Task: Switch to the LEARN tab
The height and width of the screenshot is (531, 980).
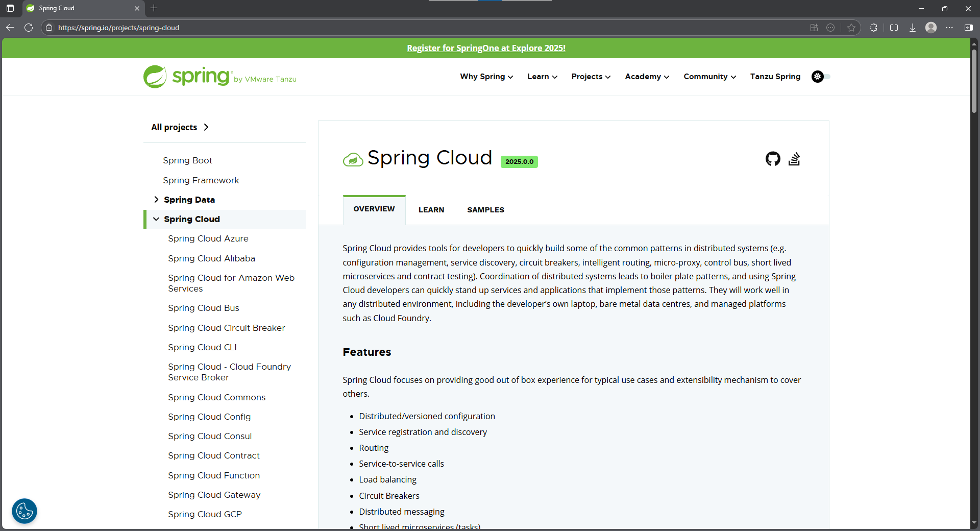Action: [x=431, y=210]
